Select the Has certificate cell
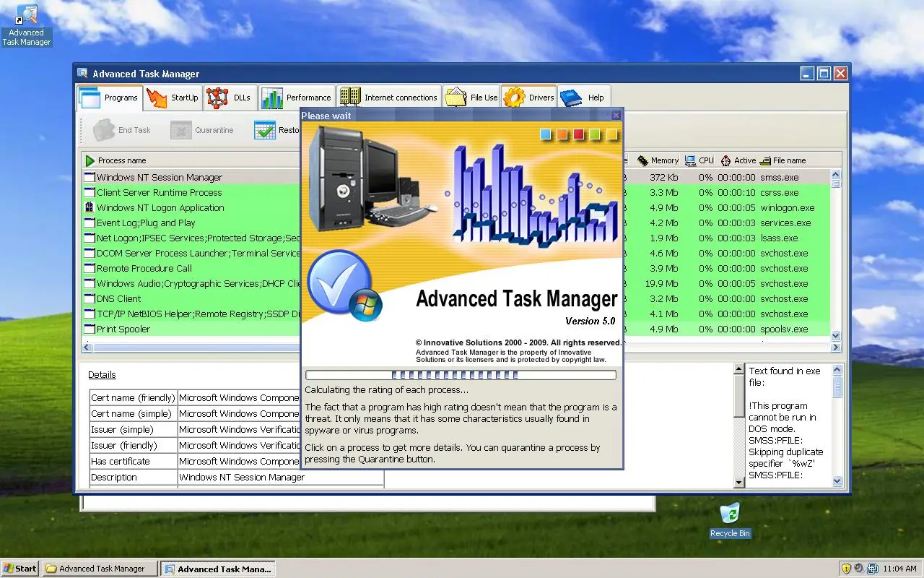Screen dimensions: 924x578 [133, 461]
